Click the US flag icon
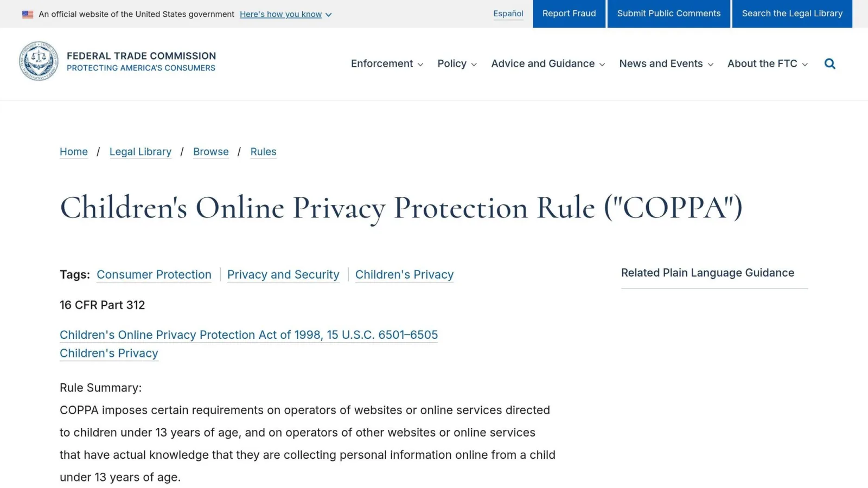Image resolution: width=868 pixels, height=488 pixels. (28, 15)
